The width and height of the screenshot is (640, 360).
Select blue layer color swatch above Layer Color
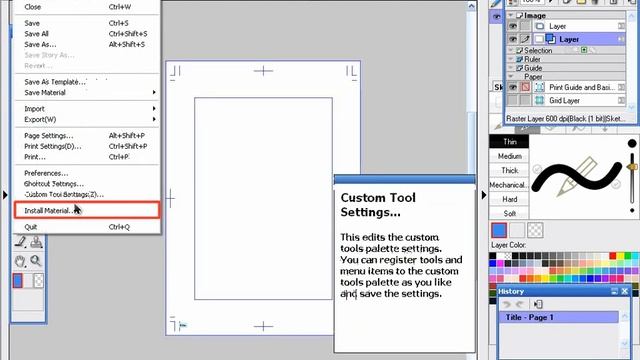click(x=499, y=230)
